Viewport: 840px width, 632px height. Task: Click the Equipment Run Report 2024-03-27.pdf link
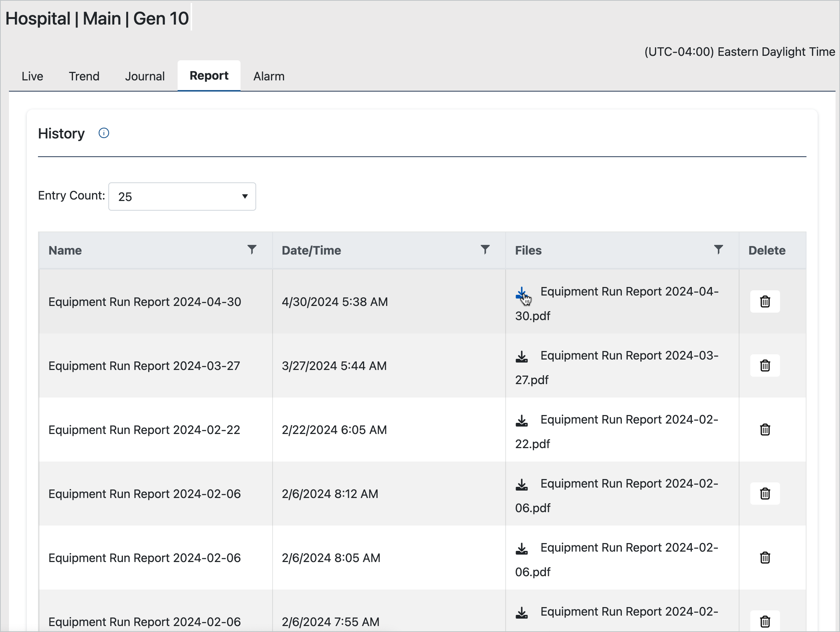tap(629, 356)
